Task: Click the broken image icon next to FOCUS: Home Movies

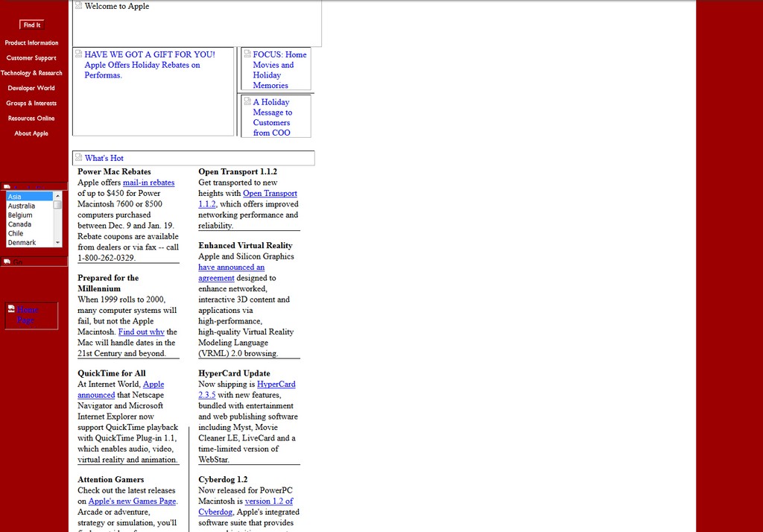Action: [x=247, y=54]
